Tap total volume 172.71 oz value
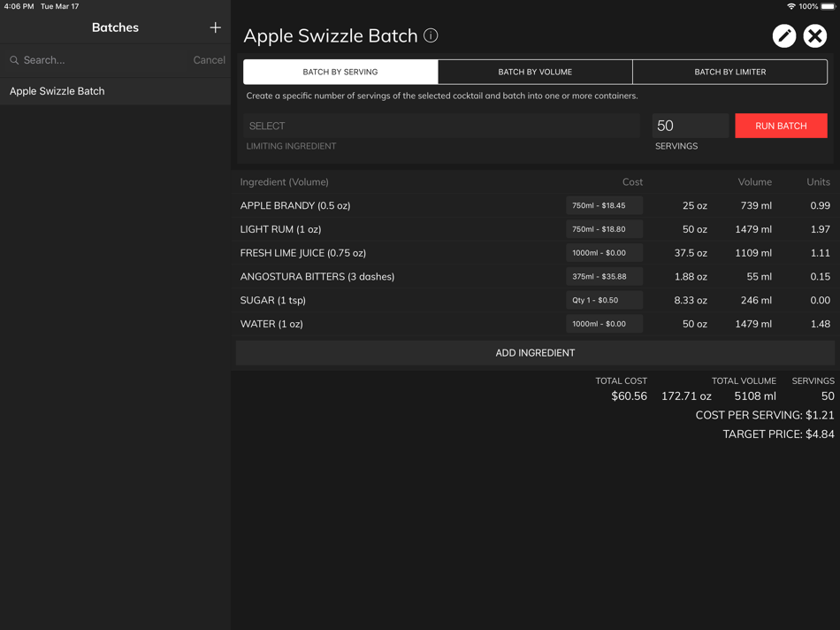The image size is (840, 630). [x=686, y=396]
